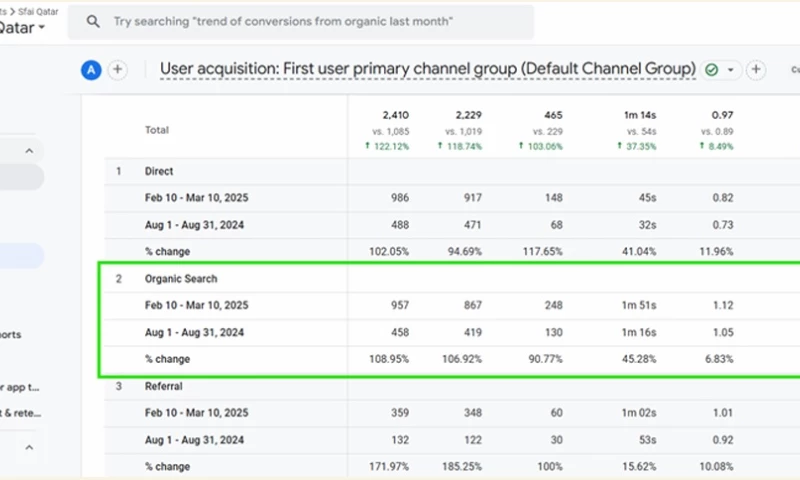This screenshot has width=800, height=480.
Task: Click the green 118.74% change indicator
Action: [460, 146]
